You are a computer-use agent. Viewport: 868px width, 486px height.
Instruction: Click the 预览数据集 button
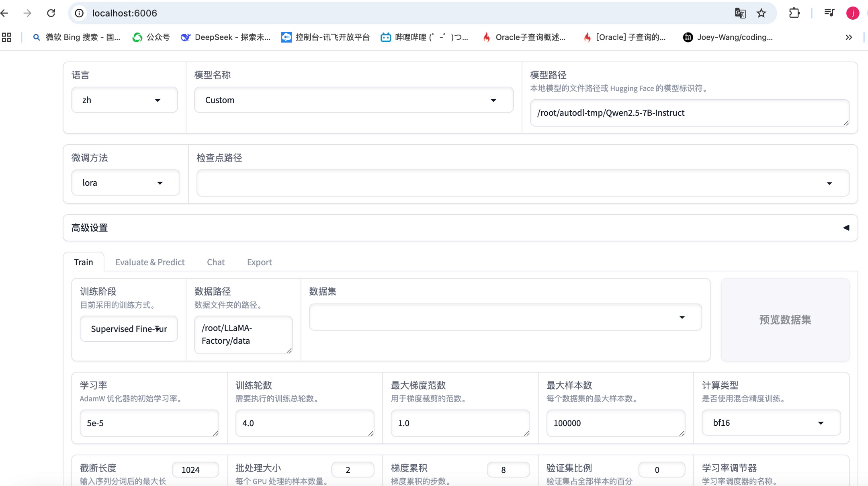coord(785,320)
